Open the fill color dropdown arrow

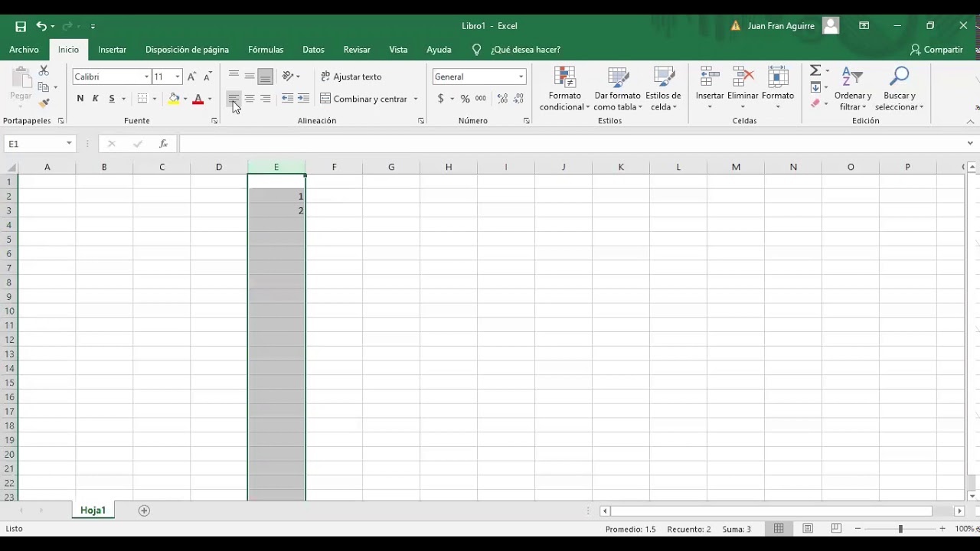(x=185, y=99)
